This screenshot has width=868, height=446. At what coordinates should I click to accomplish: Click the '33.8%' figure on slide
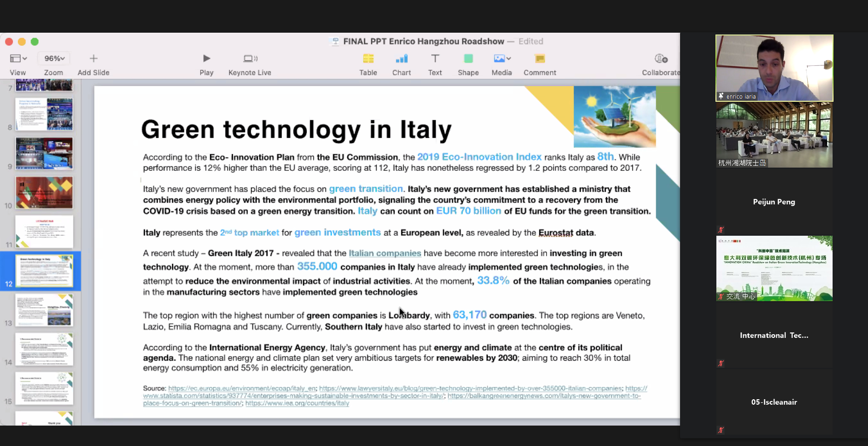493,281
